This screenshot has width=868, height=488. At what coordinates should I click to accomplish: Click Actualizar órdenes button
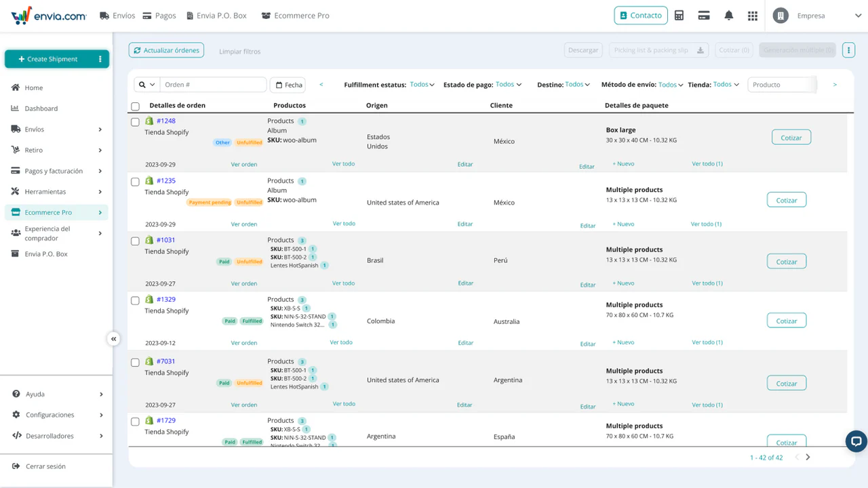166,50
